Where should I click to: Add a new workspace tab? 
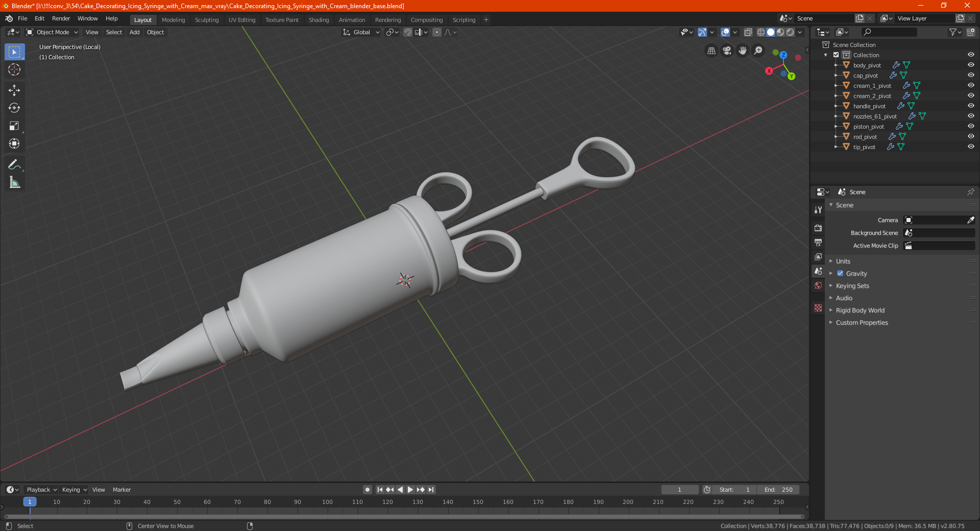click(486, 20)
